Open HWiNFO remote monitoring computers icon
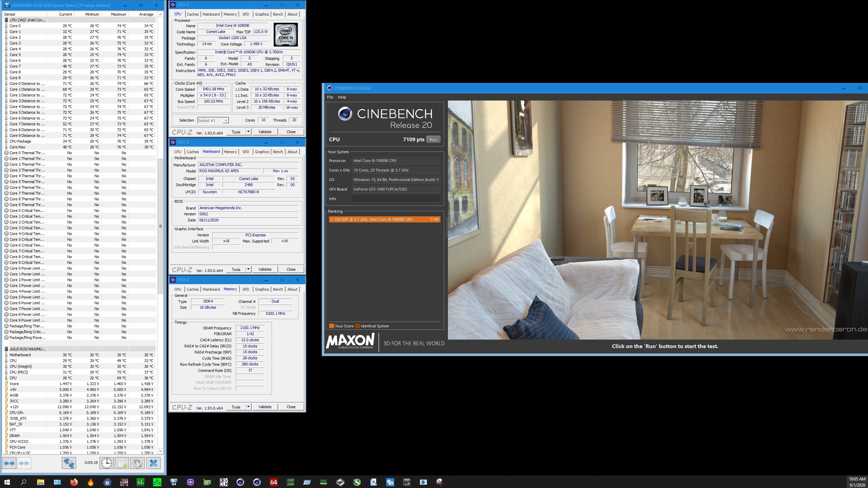This screenshot has height=488, width=868. click(x=69, y=463)
